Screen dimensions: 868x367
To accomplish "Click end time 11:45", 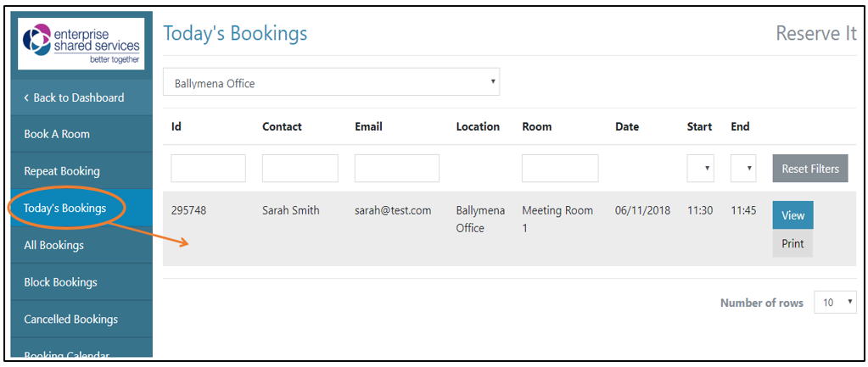I will [x=743, y=210].
